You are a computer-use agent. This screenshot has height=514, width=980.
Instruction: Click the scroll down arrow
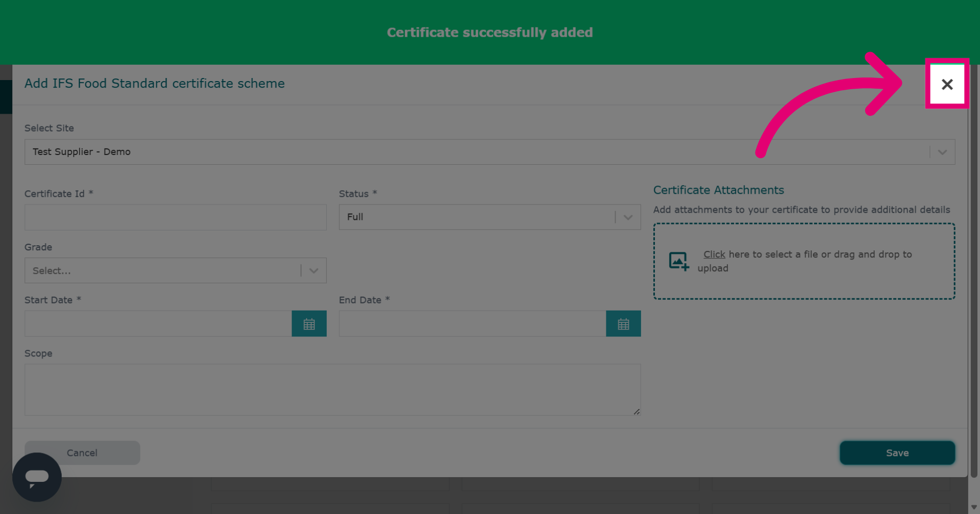(x=974, y=507)
